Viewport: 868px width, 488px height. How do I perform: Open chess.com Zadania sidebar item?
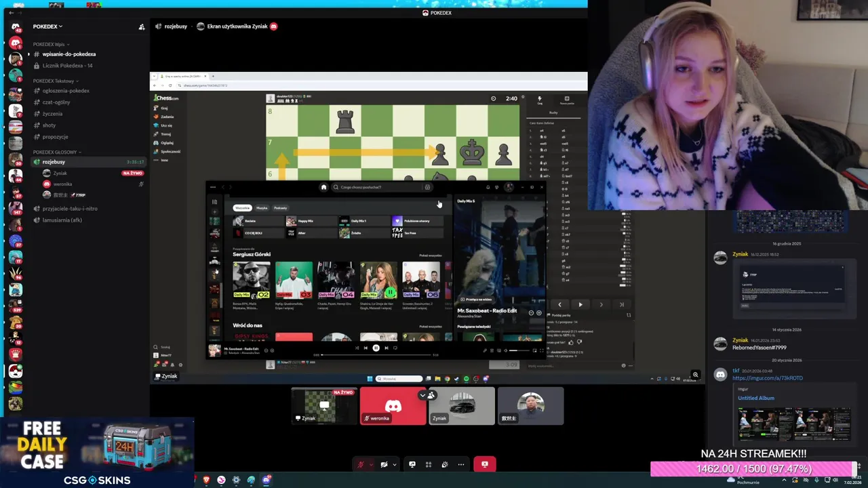tap(167, 117)
